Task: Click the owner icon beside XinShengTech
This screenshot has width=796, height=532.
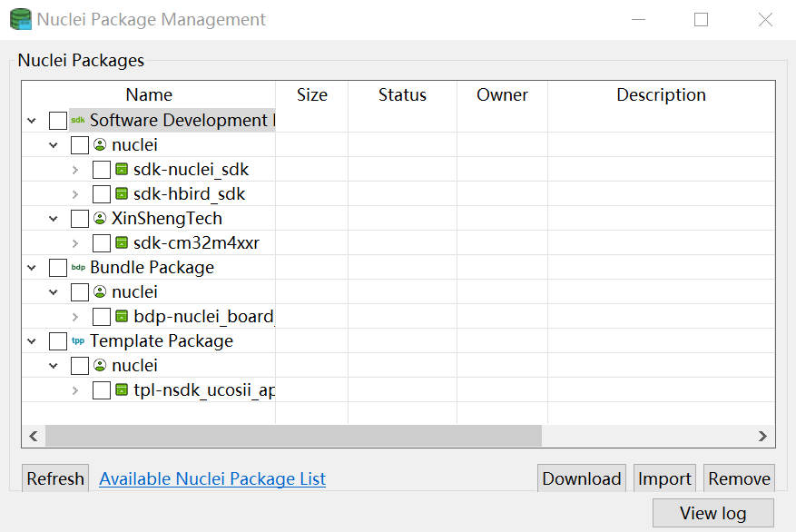Action: [x=100, y=218]
